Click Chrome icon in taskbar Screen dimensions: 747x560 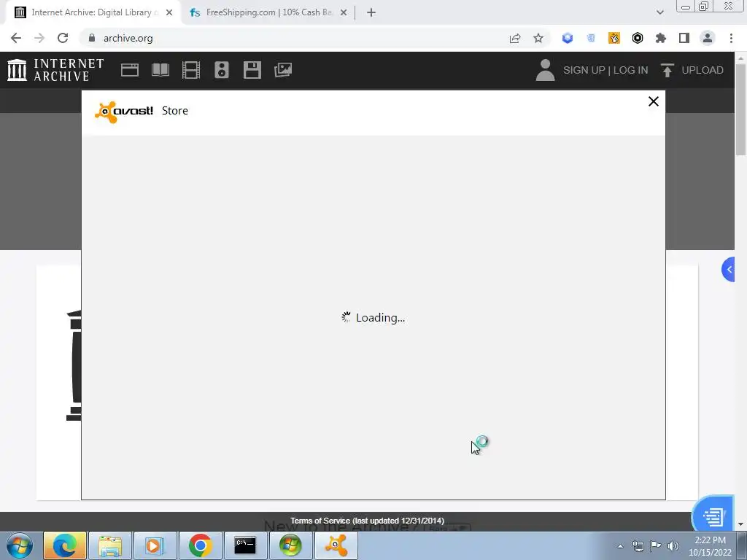201,545
